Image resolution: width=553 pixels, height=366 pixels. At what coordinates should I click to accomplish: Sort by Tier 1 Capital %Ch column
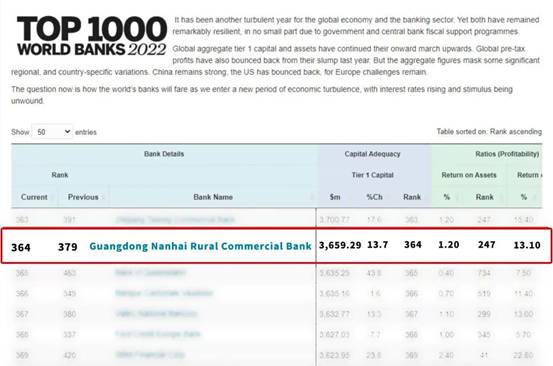[x=374, y=197]
